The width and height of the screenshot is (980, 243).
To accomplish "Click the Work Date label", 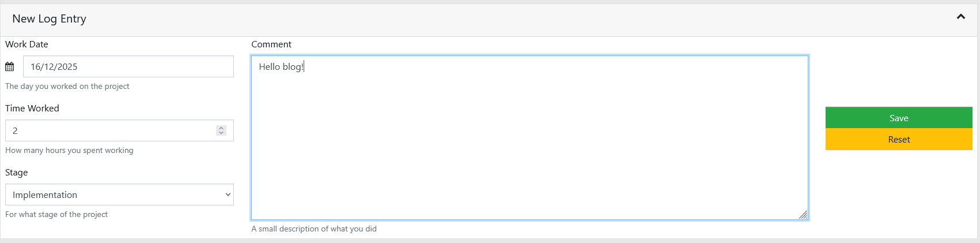I will [27, 44].
